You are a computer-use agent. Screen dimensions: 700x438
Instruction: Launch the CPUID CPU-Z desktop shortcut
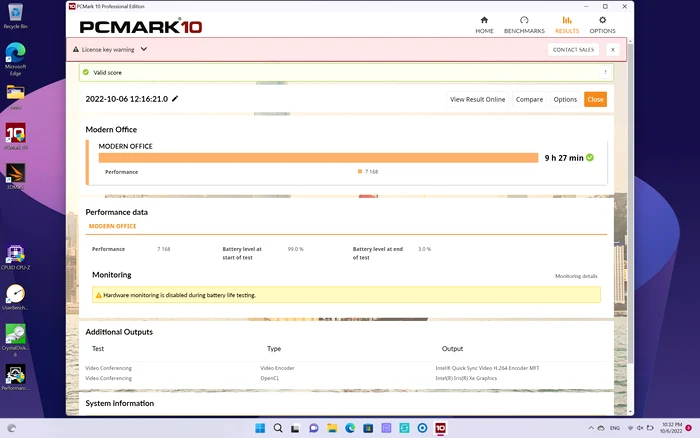coord(16,257)
